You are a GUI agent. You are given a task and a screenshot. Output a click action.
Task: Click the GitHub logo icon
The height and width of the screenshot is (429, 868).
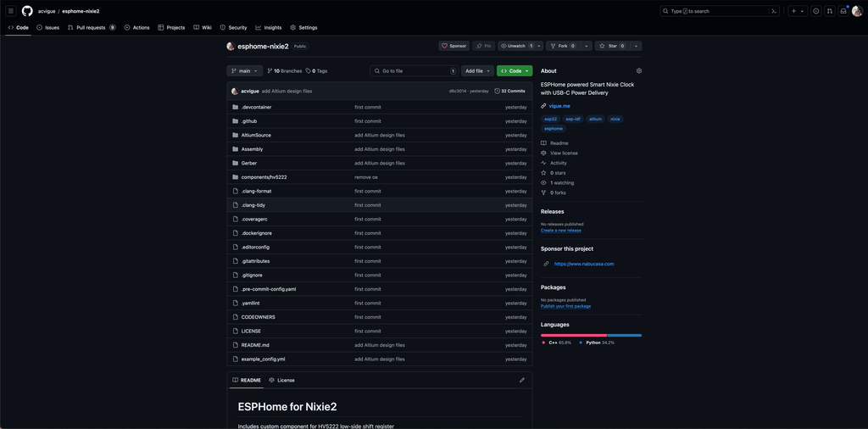click(27, 11)
